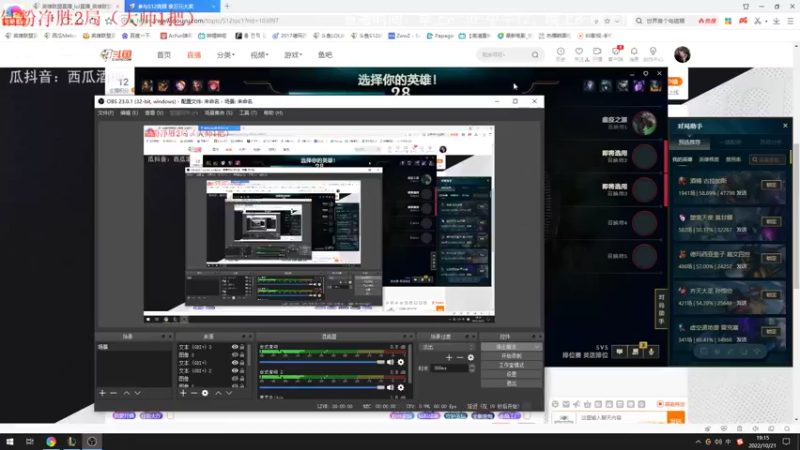
Task: Open Douyu notifications bell icon
Action: [x=634, y=52]
